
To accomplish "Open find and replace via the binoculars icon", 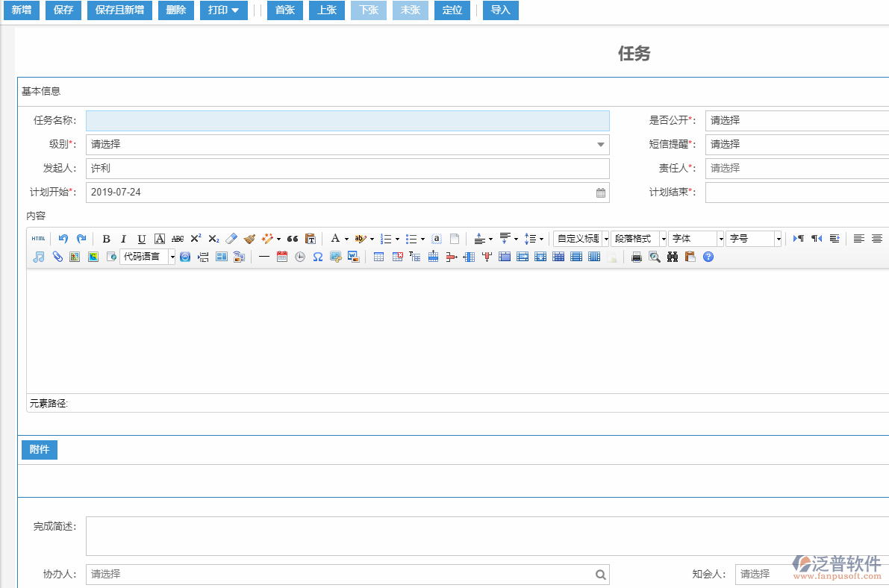I will click(x=672, y=257).
